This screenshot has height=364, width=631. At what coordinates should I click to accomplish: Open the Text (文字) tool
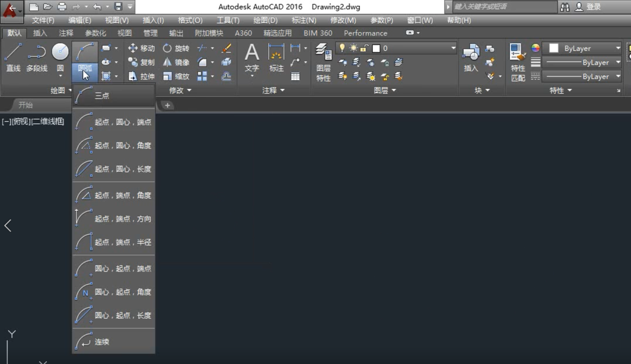point(252,58)
